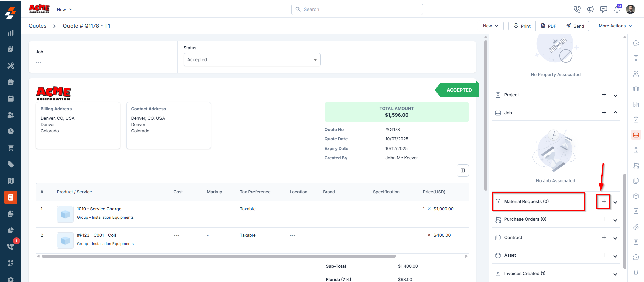Viewport: 644px width, 282px height.
Task: Expand the Material Requests section chevron
Action: click(615, 202)
